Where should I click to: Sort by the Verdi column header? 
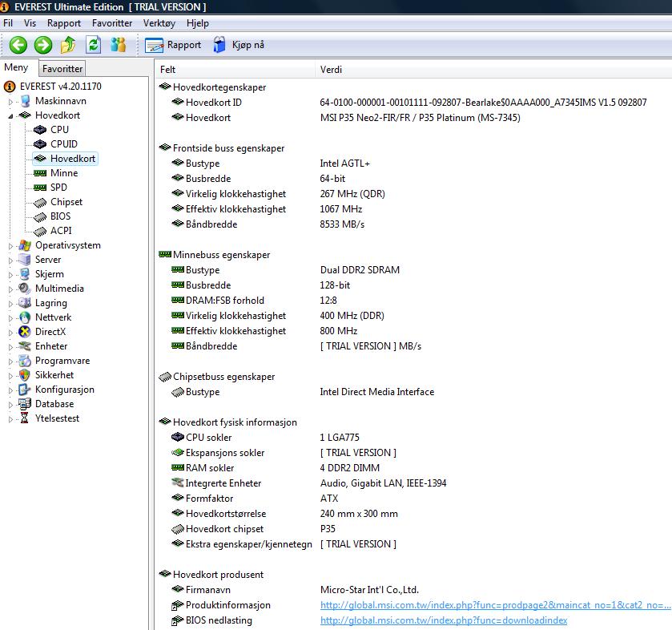tap(493, 70)
